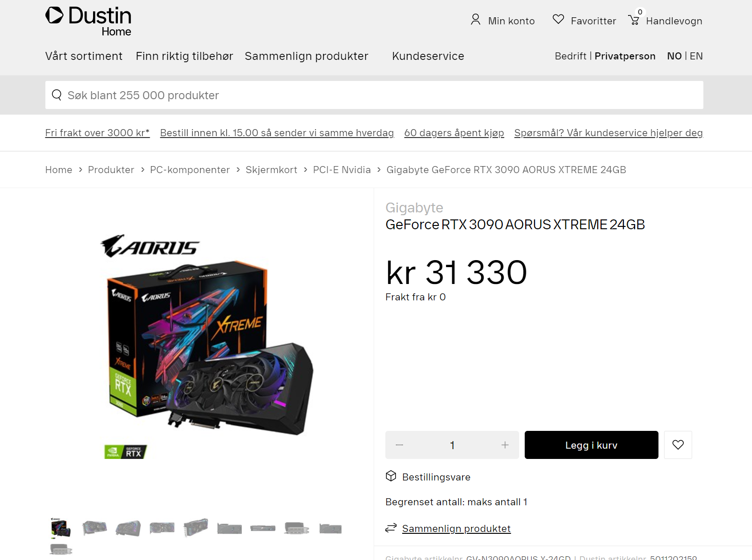Go to Skjermkort in the breadcrumb
Image resolution: width=752 pixels, height=560 pixels.
271,170
